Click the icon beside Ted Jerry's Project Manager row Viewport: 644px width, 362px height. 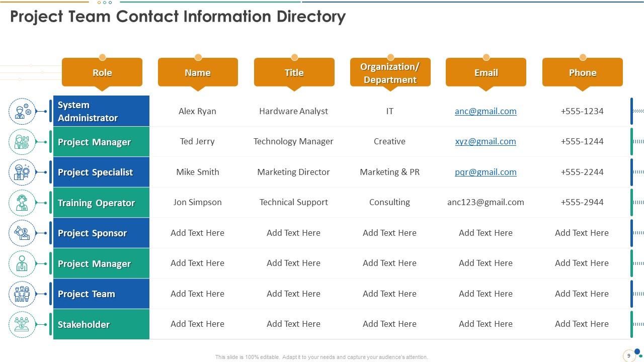coord(22,142)
